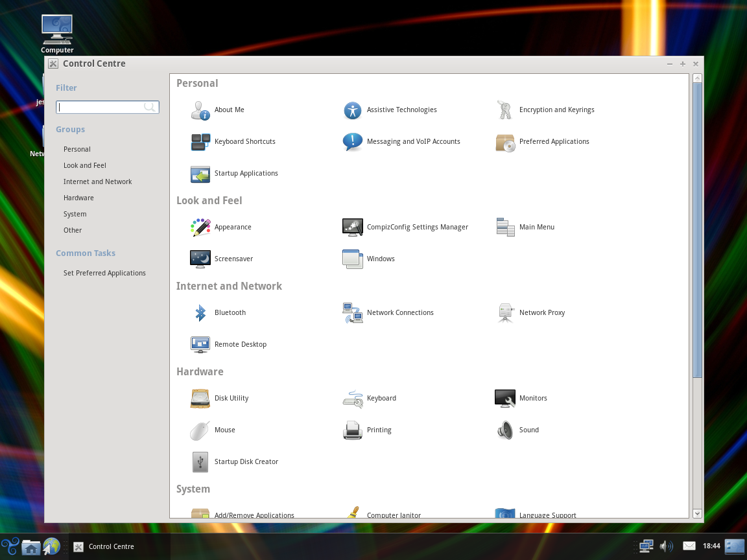Click the scrollbar up arrow

(x=698, y=78)
